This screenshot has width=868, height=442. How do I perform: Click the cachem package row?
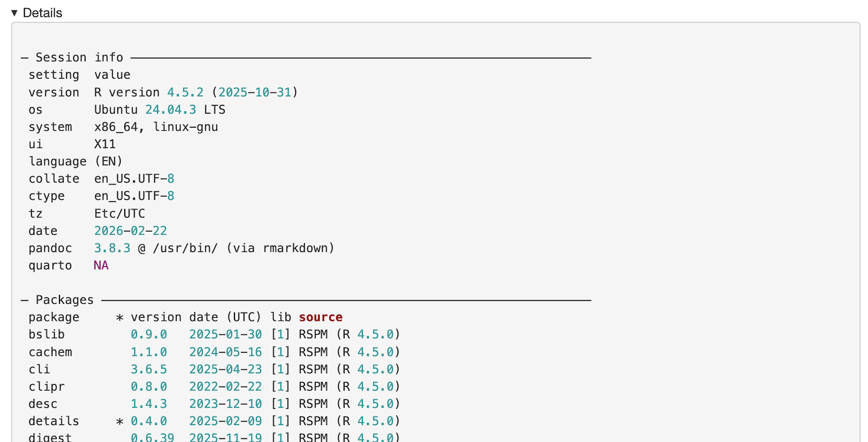(50, 352)
